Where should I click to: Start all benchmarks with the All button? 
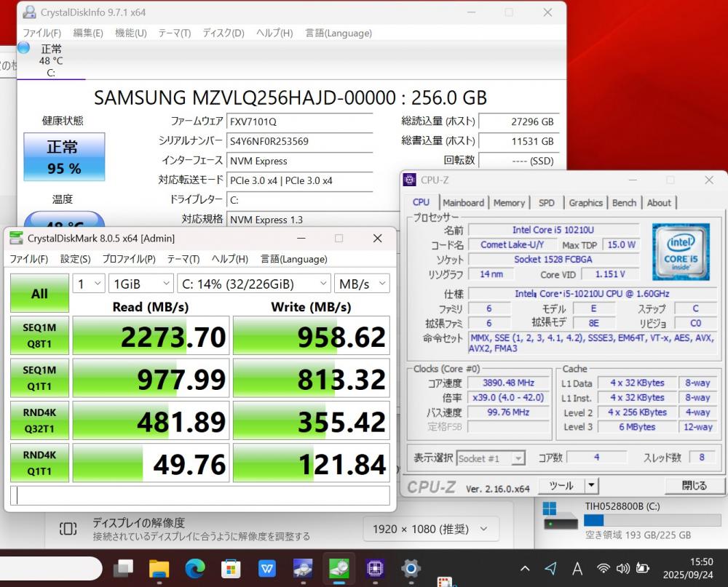39,293
